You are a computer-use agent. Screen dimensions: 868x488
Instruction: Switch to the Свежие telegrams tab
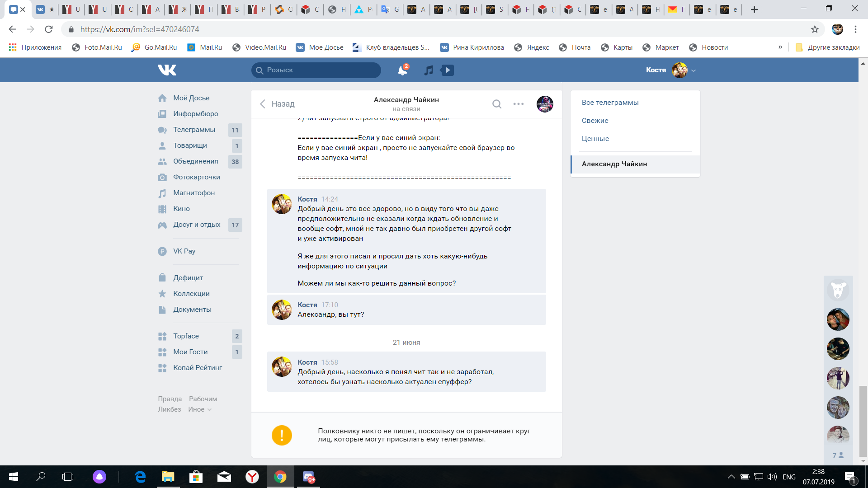click(595, 121)
